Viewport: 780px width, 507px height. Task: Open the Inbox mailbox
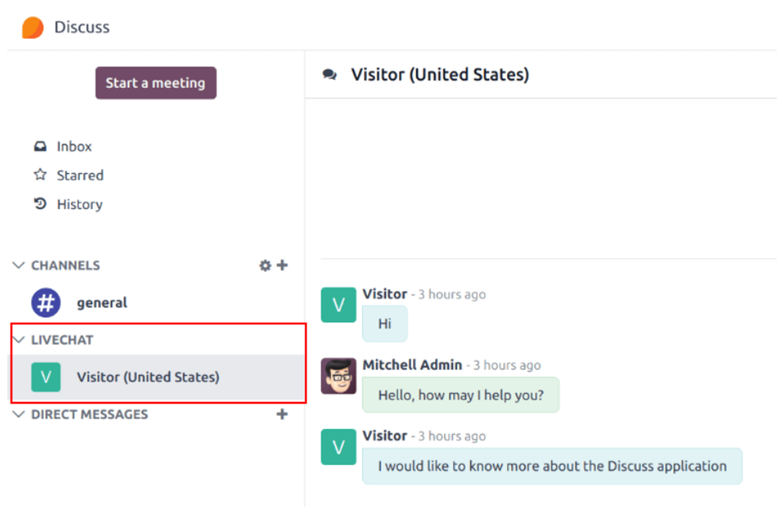[x=74, y=146]
